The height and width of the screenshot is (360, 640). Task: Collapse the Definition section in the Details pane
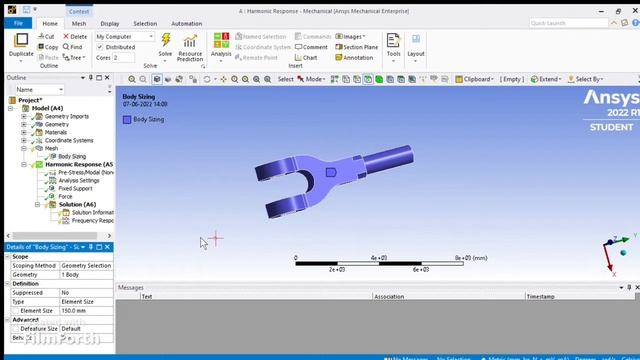[7, 284]
